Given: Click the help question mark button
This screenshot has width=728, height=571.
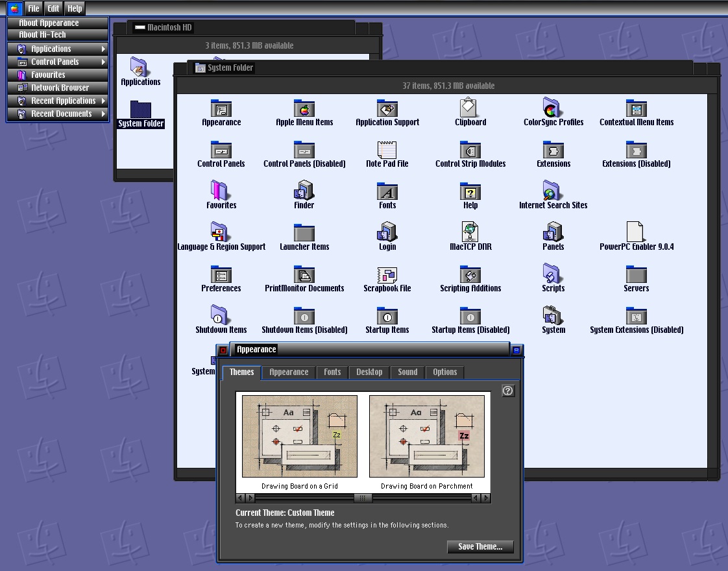Looking at the screenshot, I should tap(508, 391).
